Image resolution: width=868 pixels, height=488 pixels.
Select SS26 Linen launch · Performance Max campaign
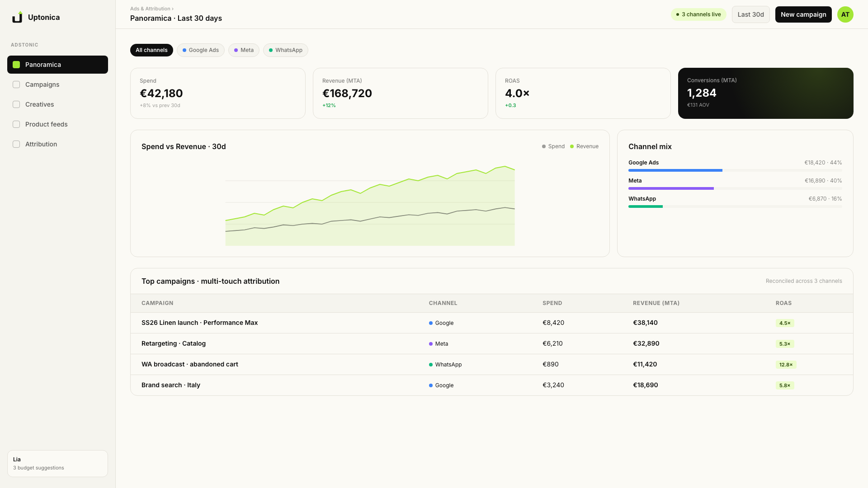(492, 323)
